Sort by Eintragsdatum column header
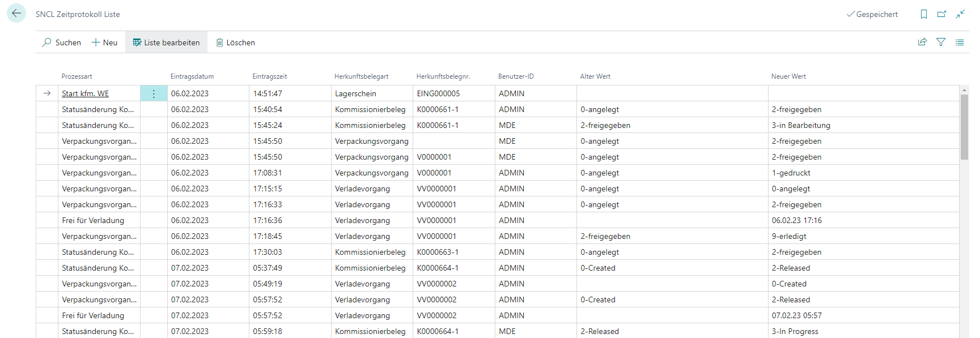Viewport: 980px width, 338px height. [x=192, y=76]
